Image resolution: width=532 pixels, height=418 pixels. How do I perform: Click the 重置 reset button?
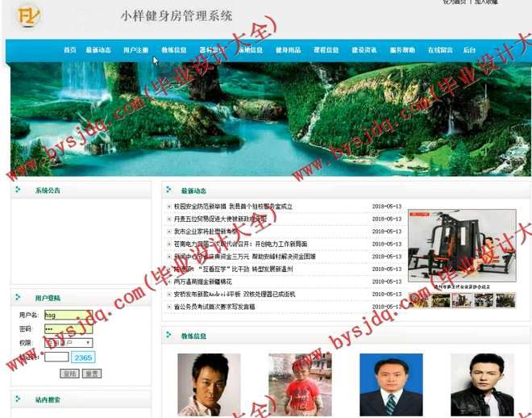[92, 374]
